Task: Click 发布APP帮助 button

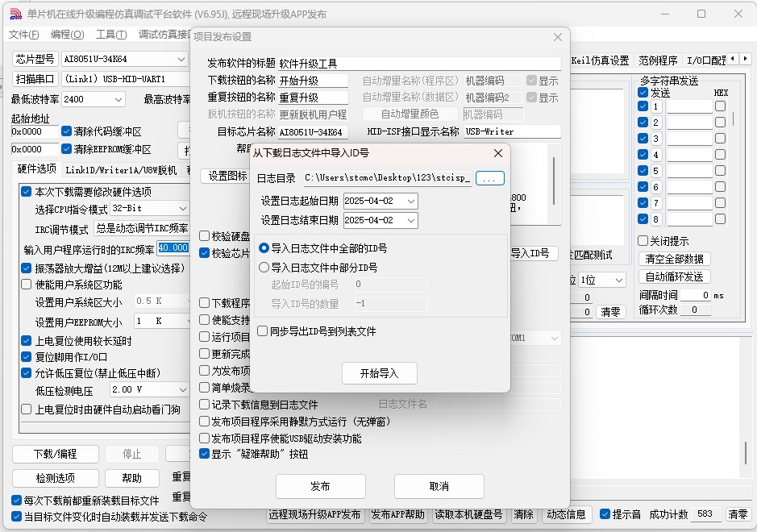Action: (x=397, y=514)
